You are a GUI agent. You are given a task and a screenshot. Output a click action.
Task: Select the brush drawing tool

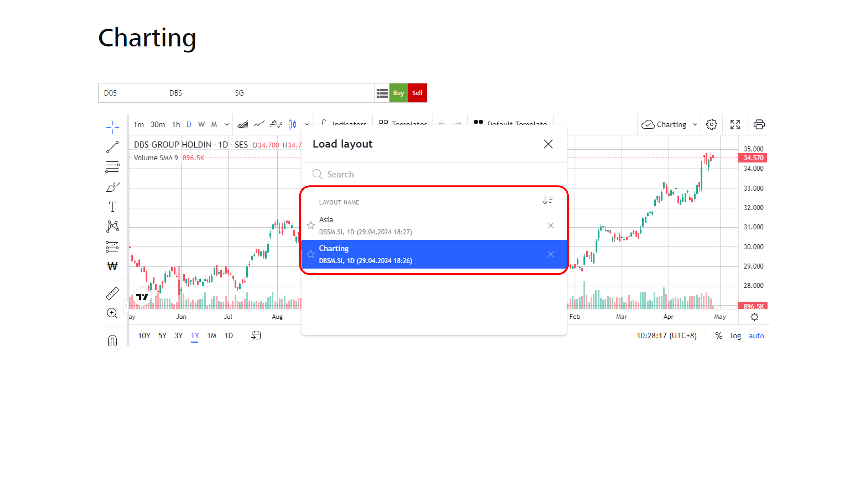112,187
